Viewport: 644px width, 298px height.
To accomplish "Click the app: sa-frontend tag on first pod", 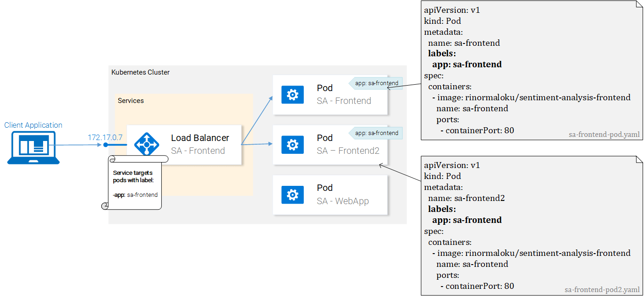I will [376, 83].
